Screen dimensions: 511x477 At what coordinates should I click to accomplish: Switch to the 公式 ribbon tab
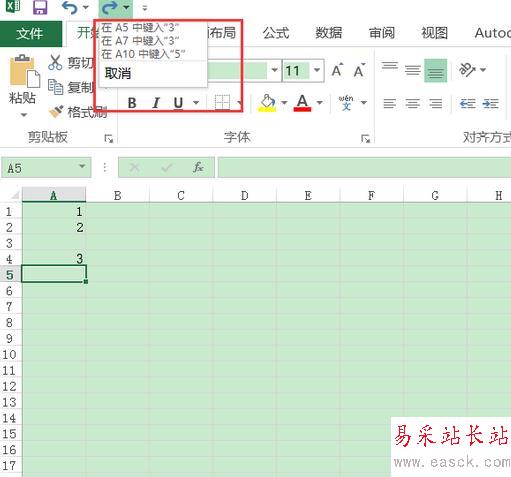click(x=276, y=33)
